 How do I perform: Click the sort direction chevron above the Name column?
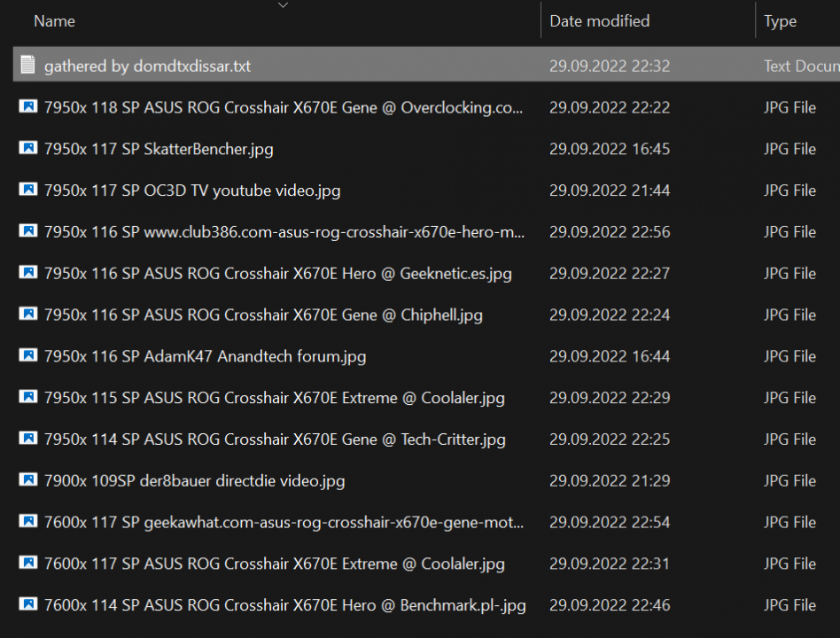pyautogui.click(x=284, y=5)
